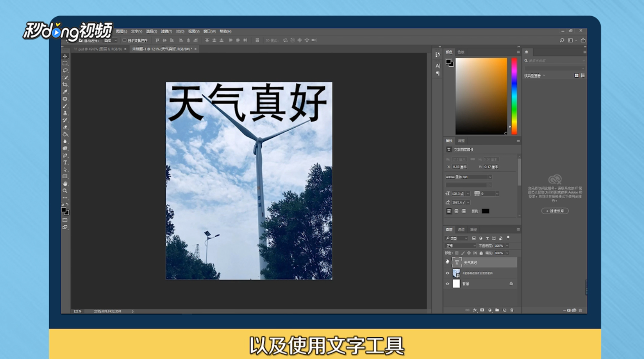Click the 创建新库 create library button
The width and height of the screenshot is (644, 359).
coord(555,211)
